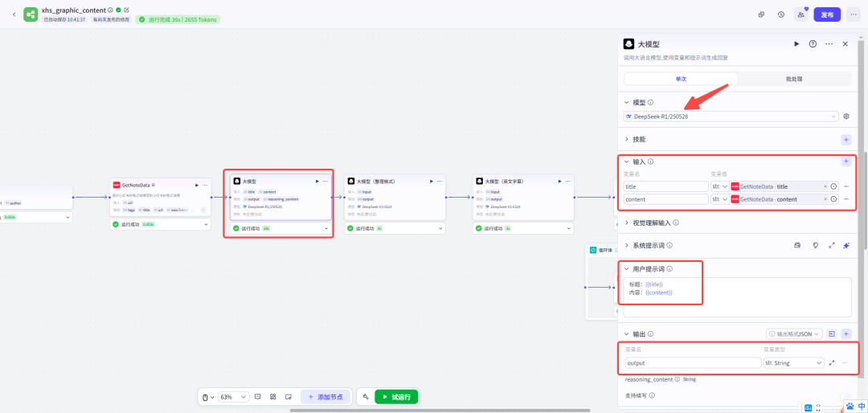868x413 pixels.
Task: Click the import icon in 输出 section
Action: click(832, 333)
